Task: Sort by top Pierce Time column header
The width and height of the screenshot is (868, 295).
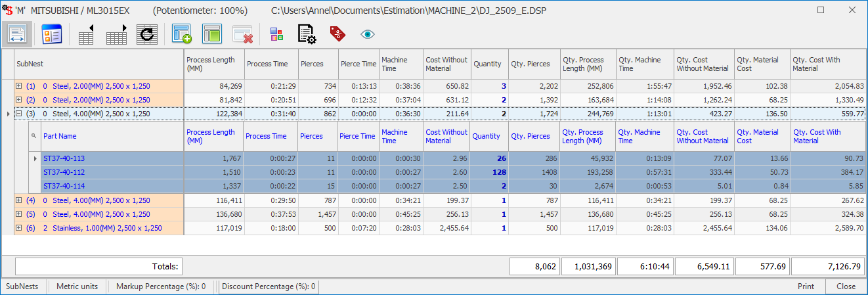Action: [x=358, y=64]
